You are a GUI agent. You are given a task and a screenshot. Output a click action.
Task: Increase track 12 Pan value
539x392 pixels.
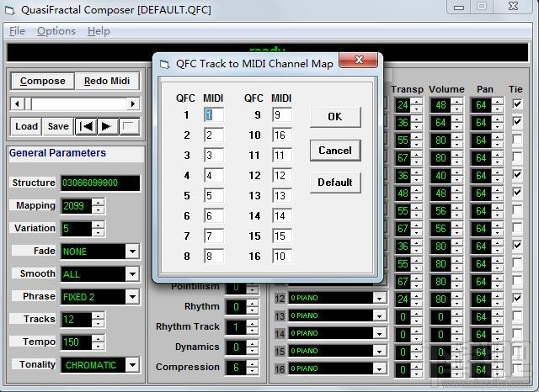point(498,295)
